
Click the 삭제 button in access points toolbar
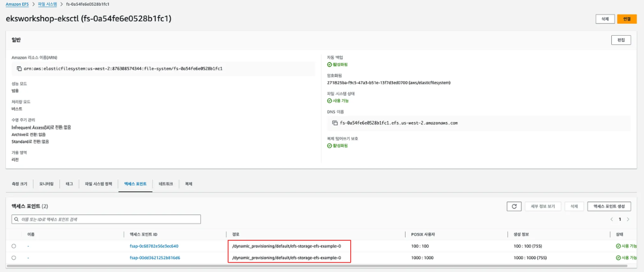[574, 207]
